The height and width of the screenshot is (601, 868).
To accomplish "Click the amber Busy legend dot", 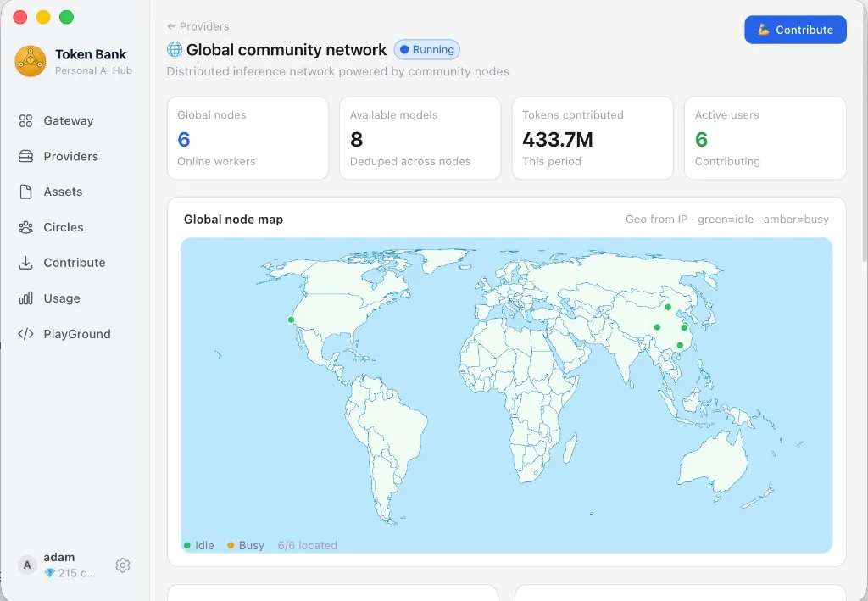I will point(231,546).
